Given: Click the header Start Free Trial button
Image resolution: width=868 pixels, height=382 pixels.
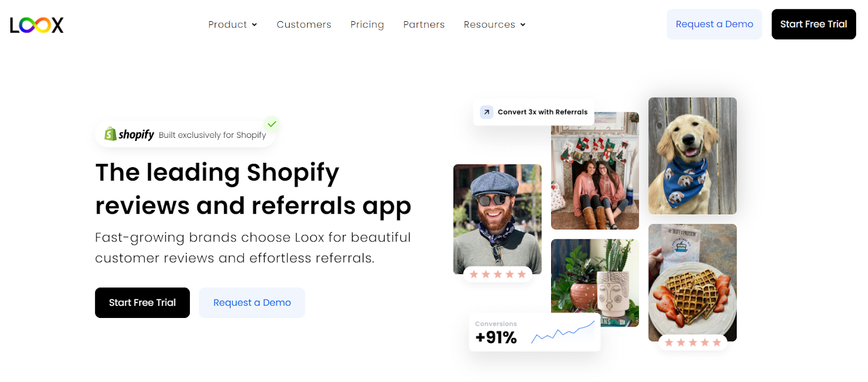Looking at the screenshot, I should 814,24.
